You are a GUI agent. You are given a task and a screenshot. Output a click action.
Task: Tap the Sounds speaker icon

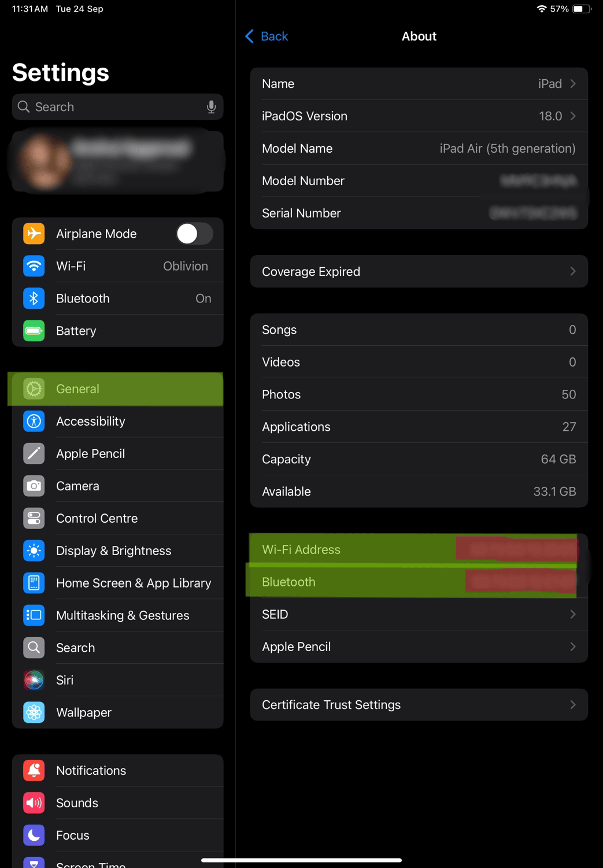click(x=34, y=803)
